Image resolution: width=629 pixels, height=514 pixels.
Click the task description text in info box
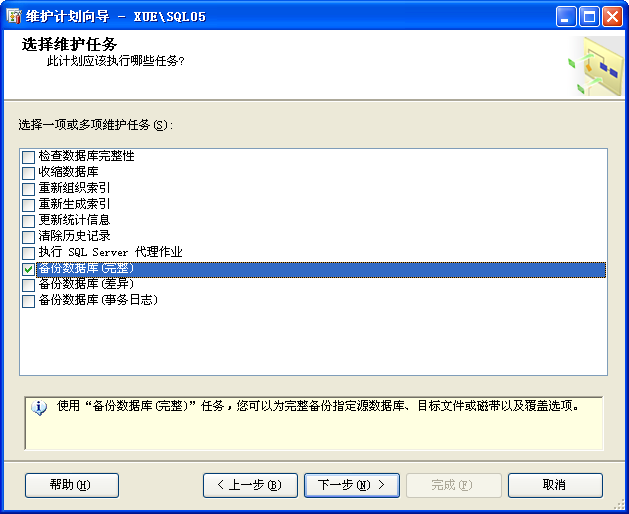318,406
